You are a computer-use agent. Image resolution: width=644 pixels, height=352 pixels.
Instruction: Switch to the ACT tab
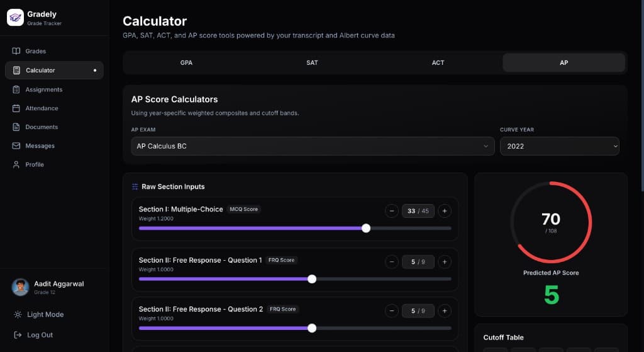[x=438, y=62]
